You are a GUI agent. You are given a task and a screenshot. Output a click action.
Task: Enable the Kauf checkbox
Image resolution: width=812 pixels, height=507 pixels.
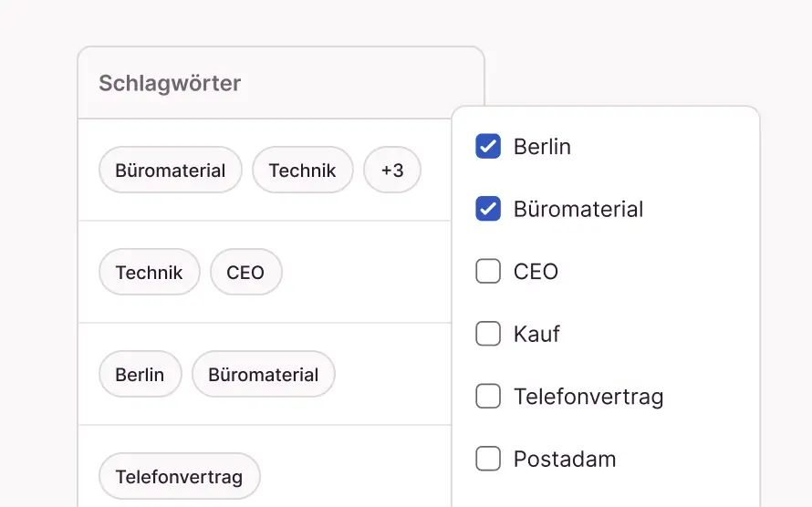pyautogui.click(x=488, y=334)
